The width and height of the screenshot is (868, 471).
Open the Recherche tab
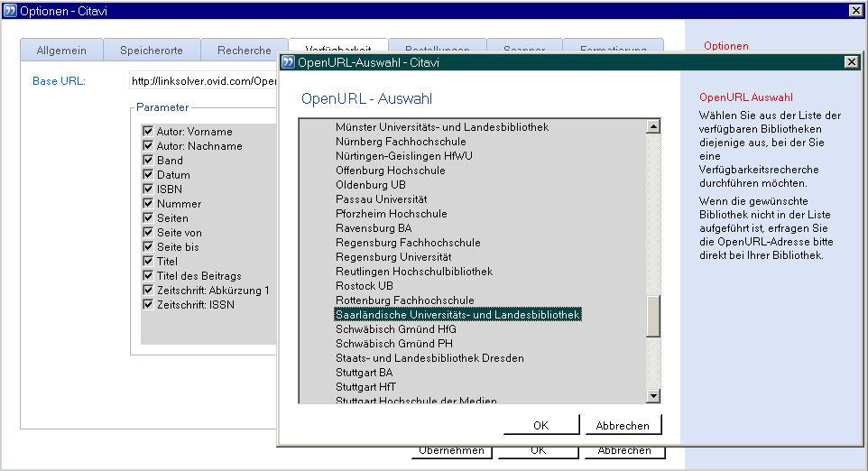coord(245,50)
